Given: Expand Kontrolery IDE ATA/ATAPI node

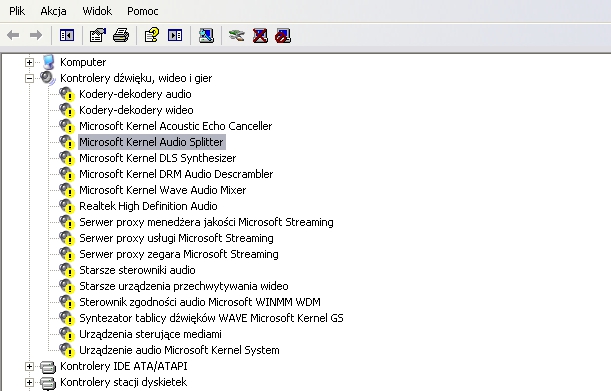Looking at the screenshot, I should click(x=29, y=366).
